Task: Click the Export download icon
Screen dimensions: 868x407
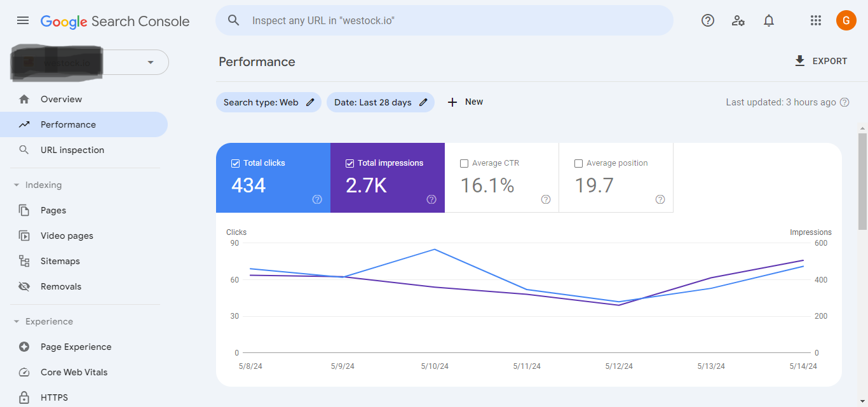Action: tap(799, 61)
